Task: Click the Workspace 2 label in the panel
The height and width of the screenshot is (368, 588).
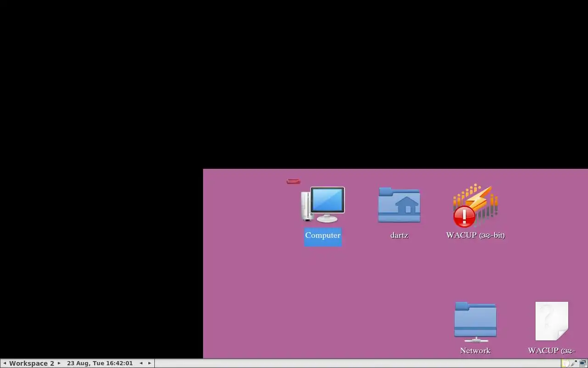Action: (32, 363)
